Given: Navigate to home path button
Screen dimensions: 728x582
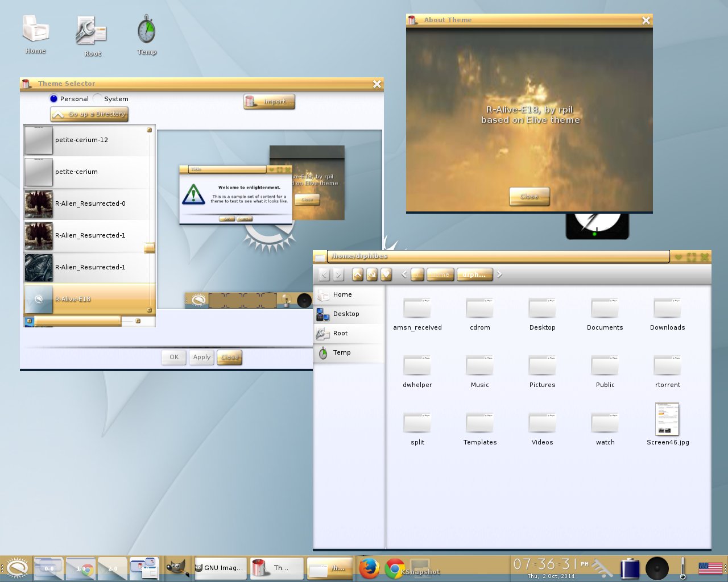Looking at the screenshot, I should click(x=440, y=275).
